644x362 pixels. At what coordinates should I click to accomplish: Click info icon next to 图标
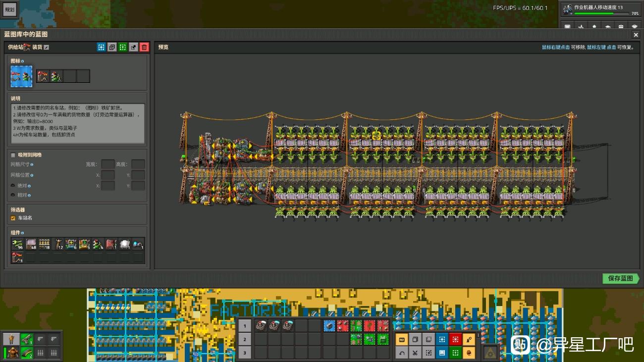tap(23, 61)
